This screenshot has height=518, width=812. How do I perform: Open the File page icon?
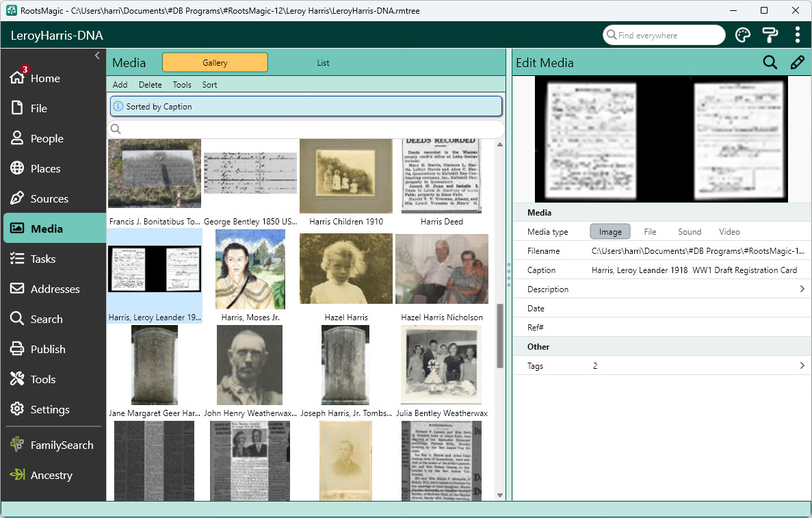17,107
